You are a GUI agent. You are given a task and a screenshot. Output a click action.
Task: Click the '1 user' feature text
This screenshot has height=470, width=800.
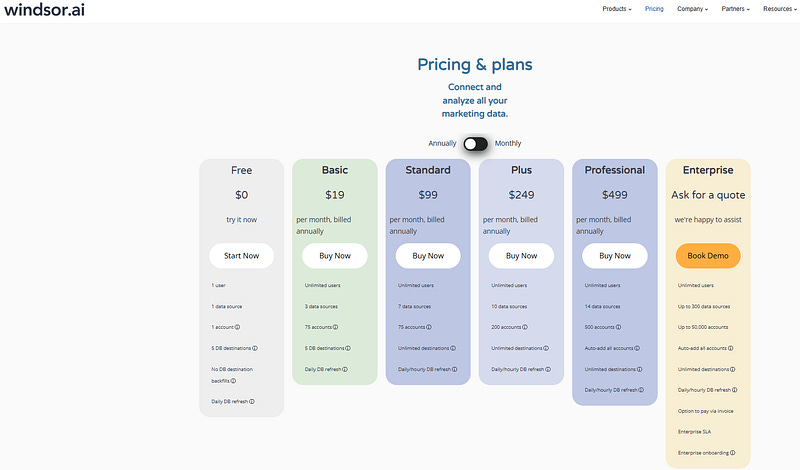218,286
